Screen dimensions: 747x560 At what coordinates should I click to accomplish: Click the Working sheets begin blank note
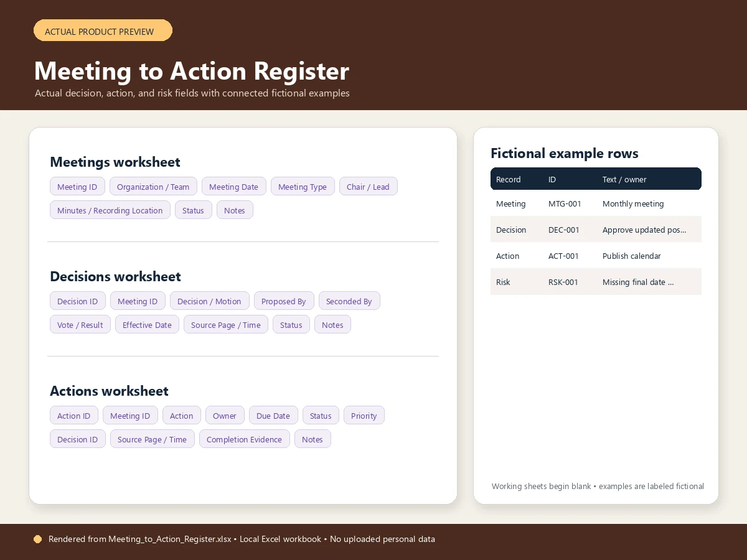[598, 486]
